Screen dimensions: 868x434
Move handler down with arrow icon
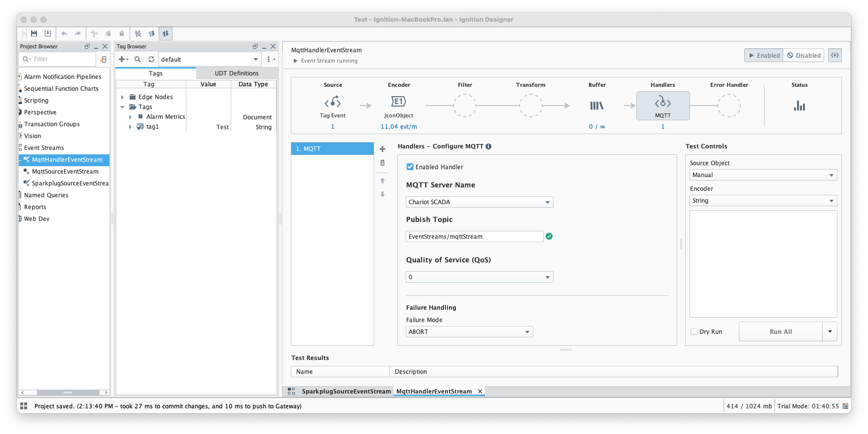382,194
